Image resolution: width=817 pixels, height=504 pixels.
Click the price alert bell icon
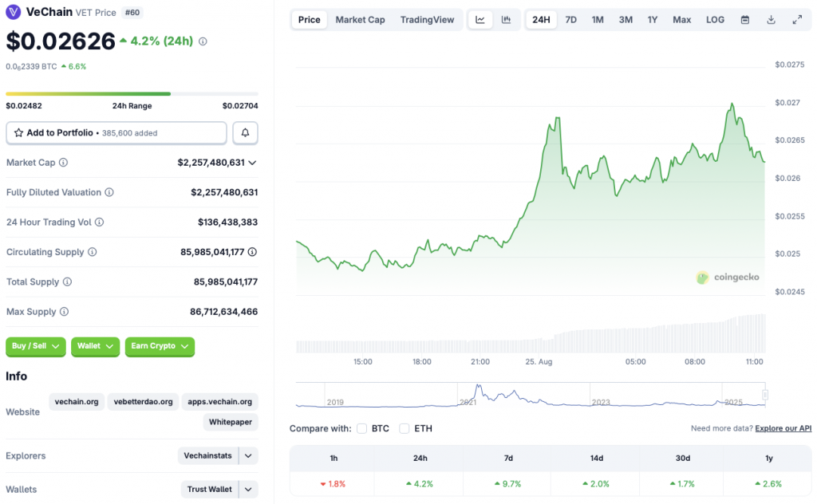pos(245,132)
